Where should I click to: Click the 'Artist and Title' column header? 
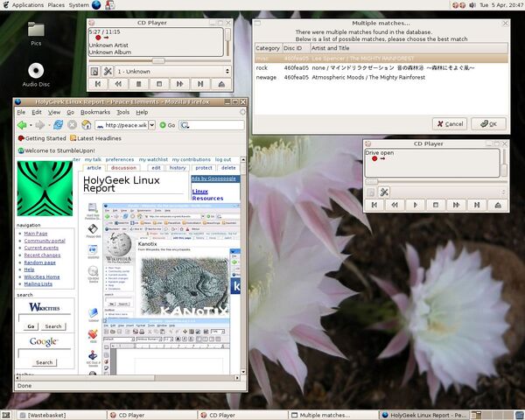[x=409, y=48]
